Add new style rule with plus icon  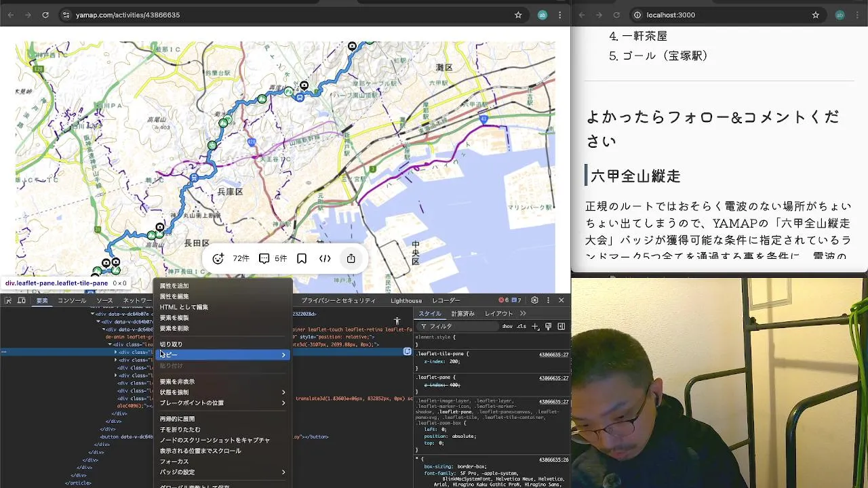(x=535, y=326)
